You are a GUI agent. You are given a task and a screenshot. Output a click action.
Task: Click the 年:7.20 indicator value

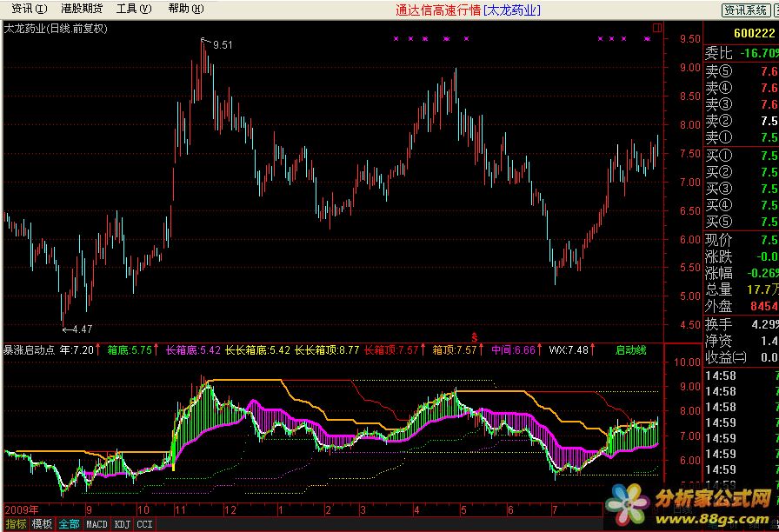tap(77, 350)
